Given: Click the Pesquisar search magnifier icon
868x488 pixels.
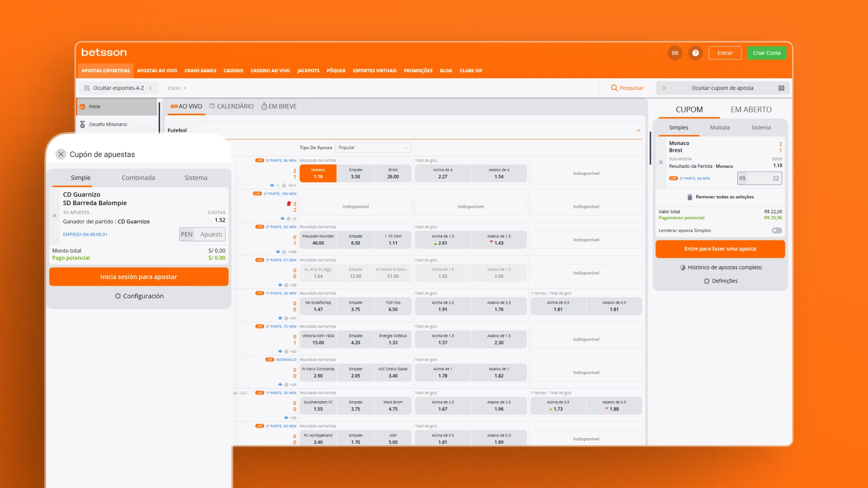Looking at the screenshot, I should pos(614,88).
